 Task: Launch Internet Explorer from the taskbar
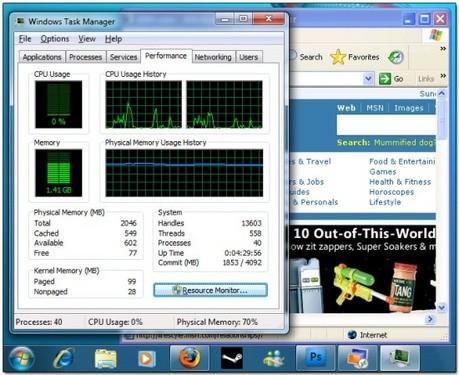[x=63, y=359]
